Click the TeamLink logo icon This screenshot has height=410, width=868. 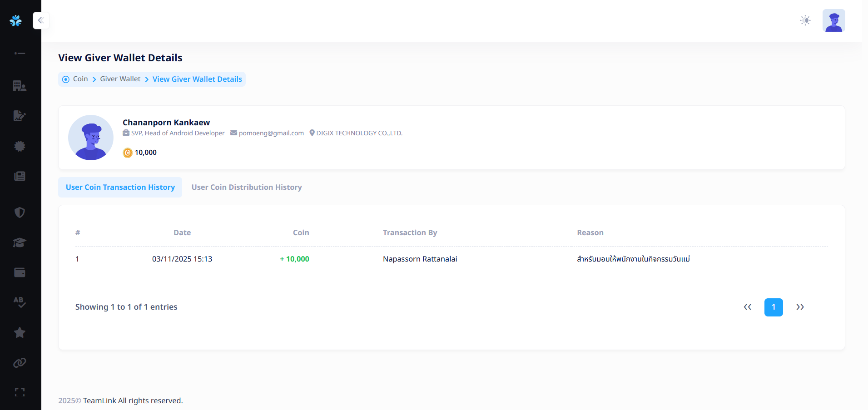coord(16,20)
